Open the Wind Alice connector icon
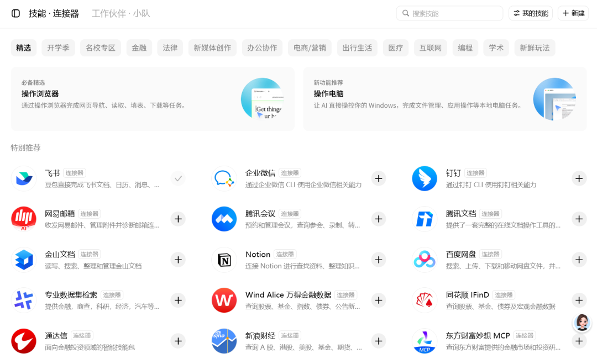Image resolution: width=597 pixels, height=364 pixels. click(224, 300)
